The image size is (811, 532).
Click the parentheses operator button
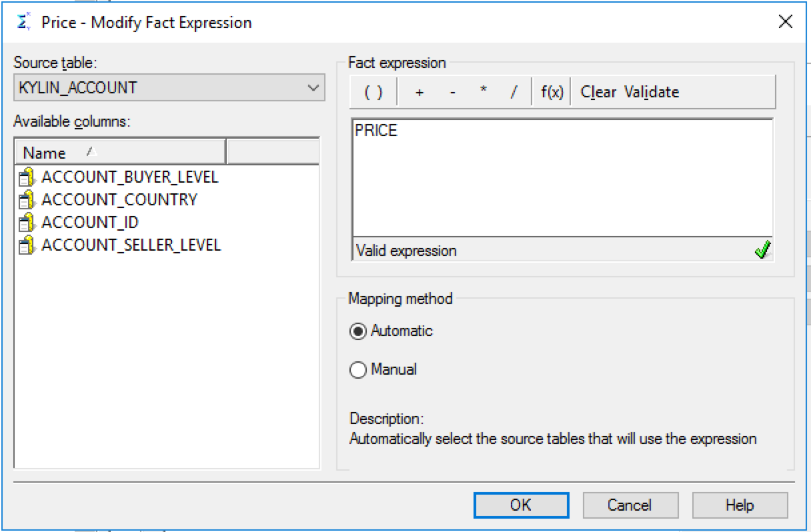pyautogui.click(x=373, y=92)
